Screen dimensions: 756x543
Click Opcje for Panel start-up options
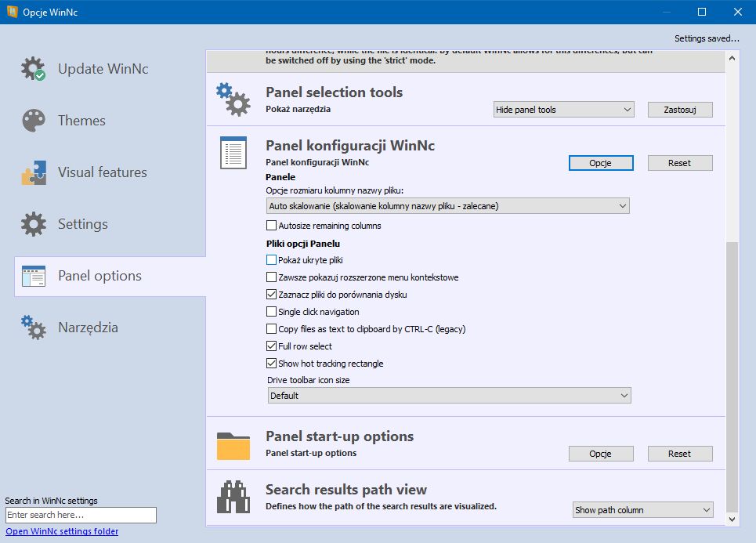(x=601, y=454)
